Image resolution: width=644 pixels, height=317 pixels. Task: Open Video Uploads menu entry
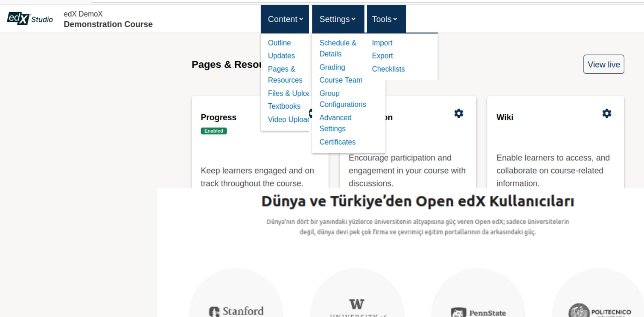click(x=289, y=119)
